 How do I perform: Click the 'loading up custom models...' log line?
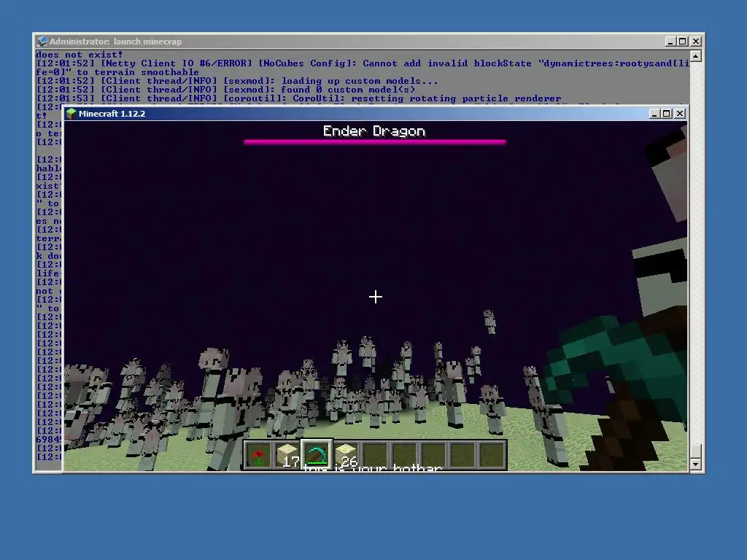click(x=237, y=81)
